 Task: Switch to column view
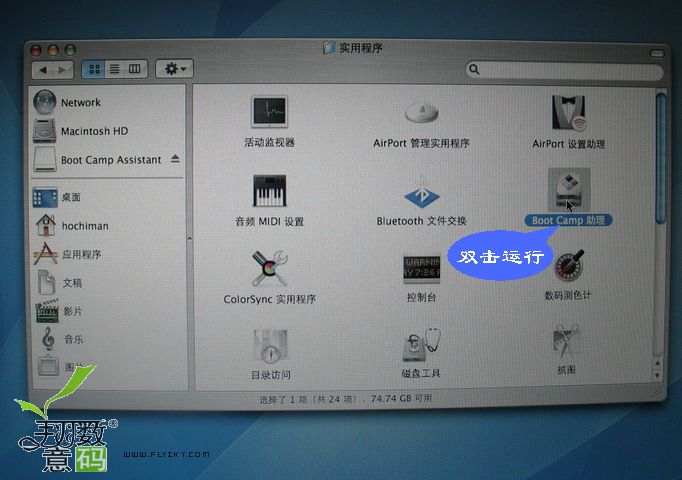click(135, 69)
